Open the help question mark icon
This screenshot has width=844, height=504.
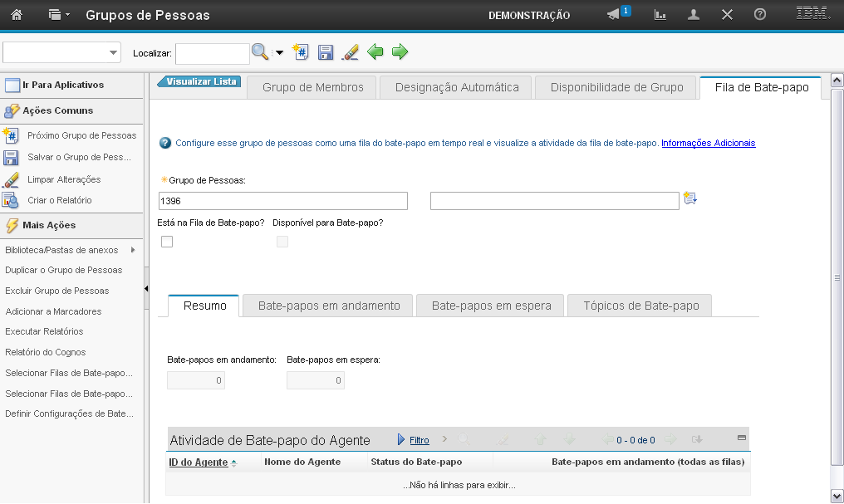coord(759,15)
